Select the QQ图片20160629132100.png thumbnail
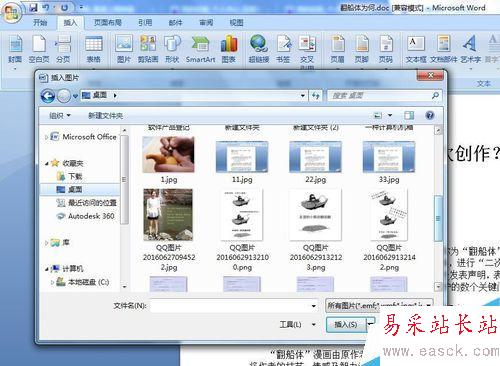 click(242, 215)
